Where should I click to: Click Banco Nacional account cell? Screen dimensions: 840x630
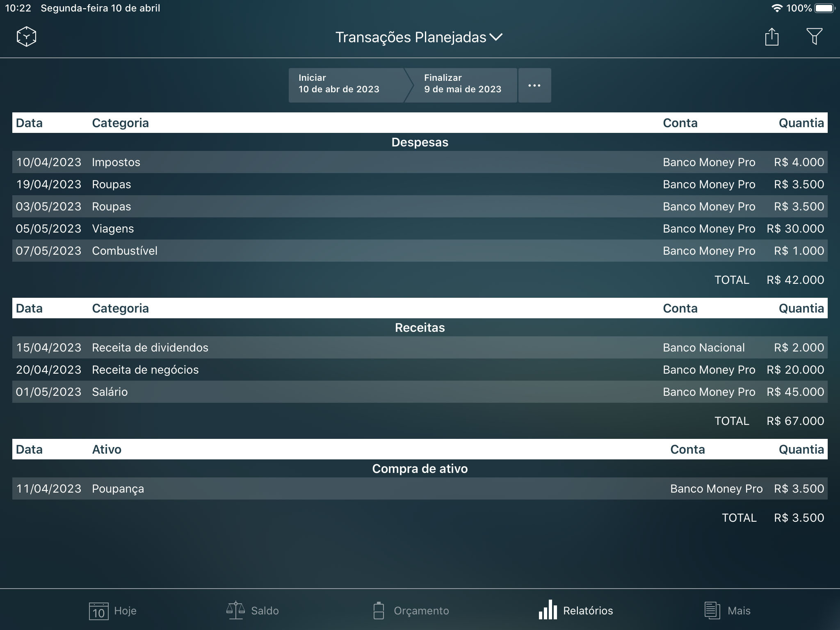pos(703,347)
